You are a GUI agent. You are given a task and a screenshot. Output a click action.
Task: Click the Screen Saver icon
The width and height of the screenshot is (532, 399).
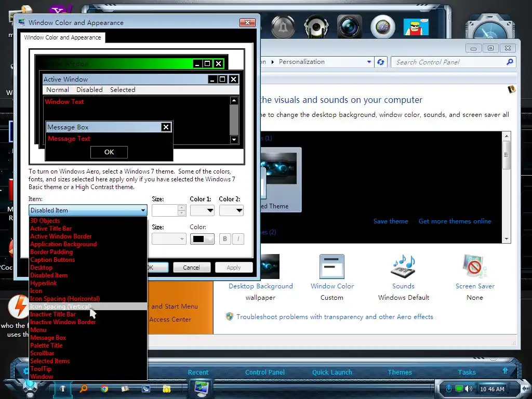pos(474,267)
